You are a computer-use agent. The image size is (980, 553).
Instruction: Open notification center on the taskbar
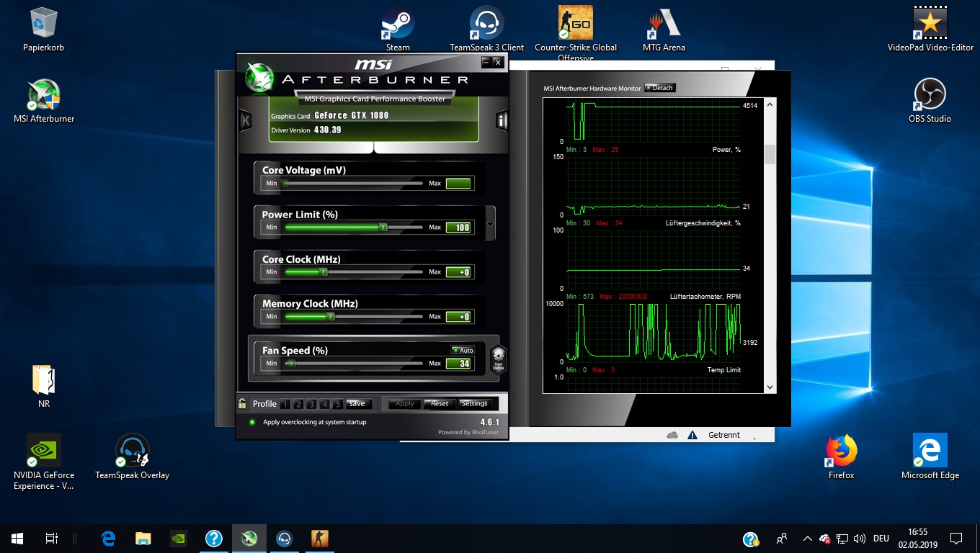(956, 538)
